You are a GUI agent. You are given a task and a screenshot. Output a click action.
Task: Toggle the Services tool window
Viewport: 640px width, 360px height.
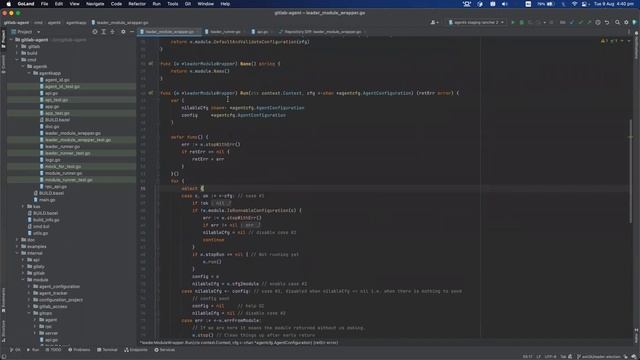(164, 350)
